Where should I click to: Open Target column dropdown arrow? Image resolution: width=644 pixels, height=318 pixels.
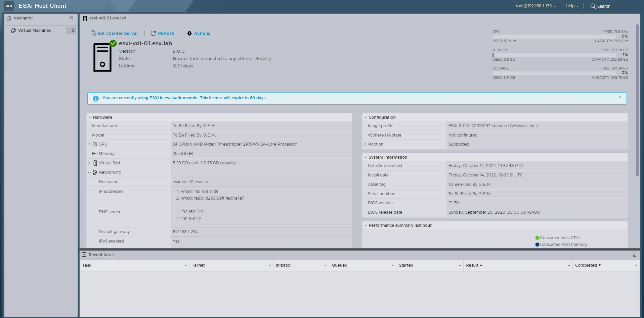[269, 265]
